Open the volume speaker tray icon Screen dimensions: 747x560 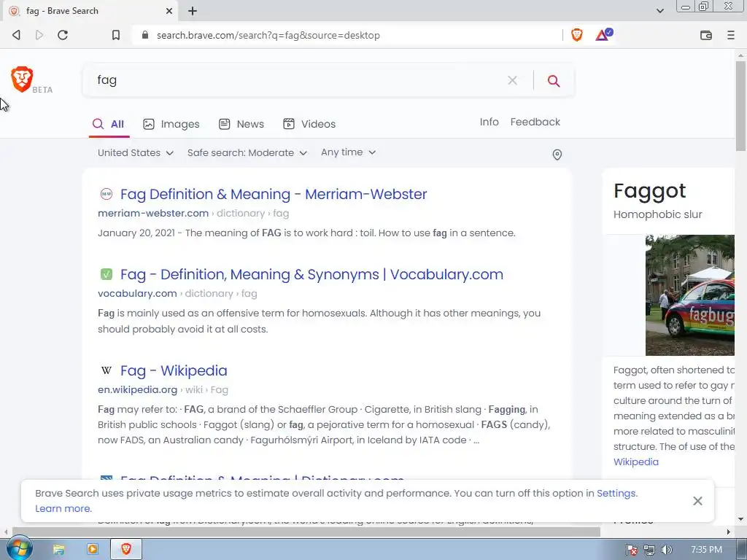(x=667, y=550)
